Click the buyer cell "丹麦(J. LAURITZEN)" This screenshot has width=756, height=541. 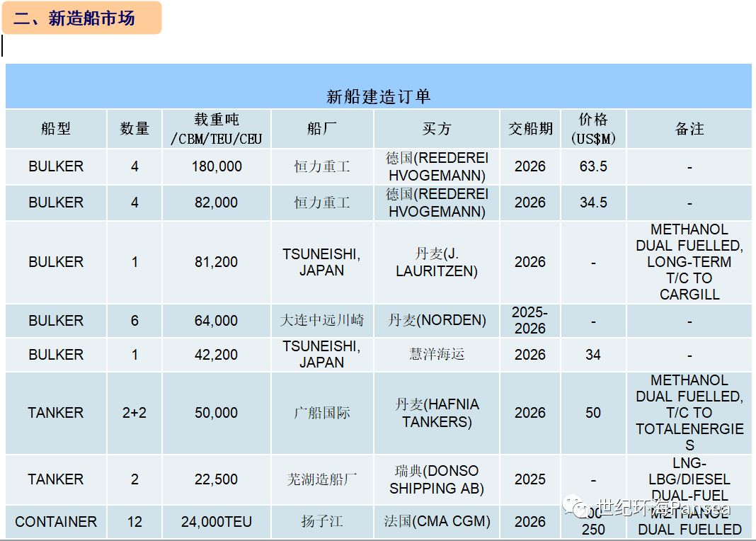tap(437, 262)
